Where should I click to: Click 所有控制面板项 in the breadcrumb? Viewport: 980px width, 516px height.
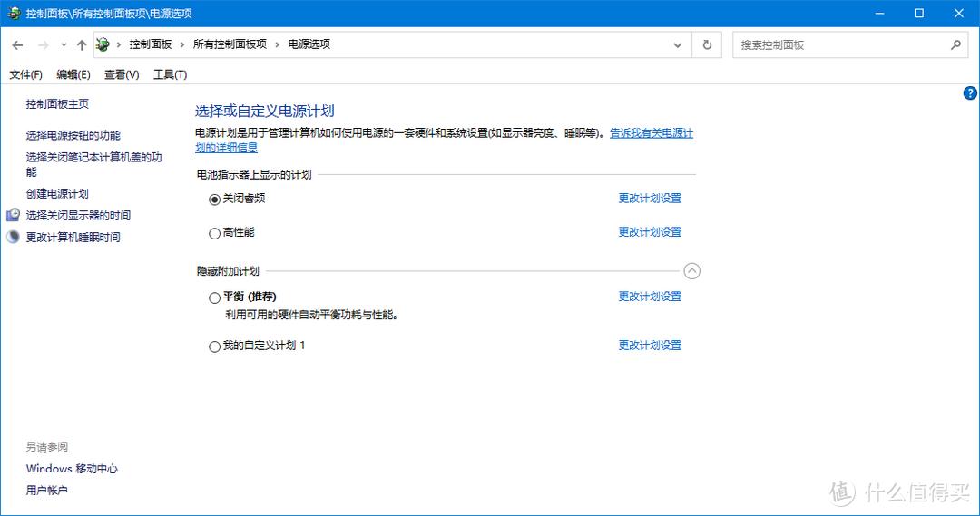point(230,44)
